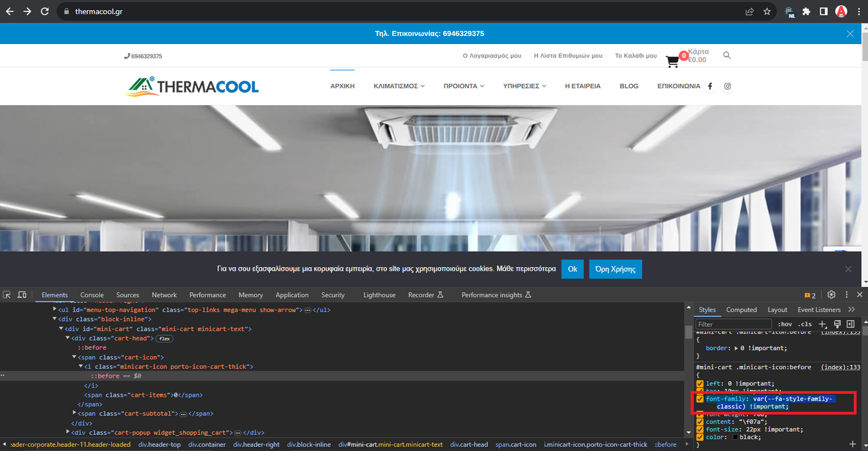
Task: Open the ΠΡΟΪΟΝΤΑ dropdown menu
Action: (464, 86)
